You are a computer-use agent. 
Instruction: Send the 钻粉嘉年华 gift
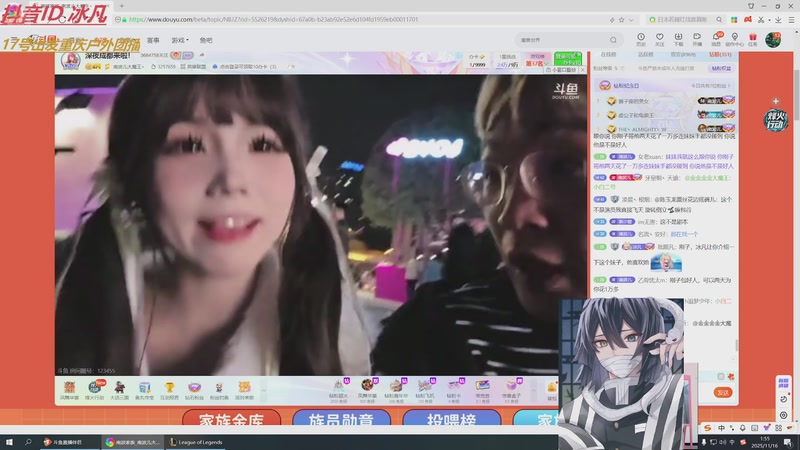click(x=396, y=391)
